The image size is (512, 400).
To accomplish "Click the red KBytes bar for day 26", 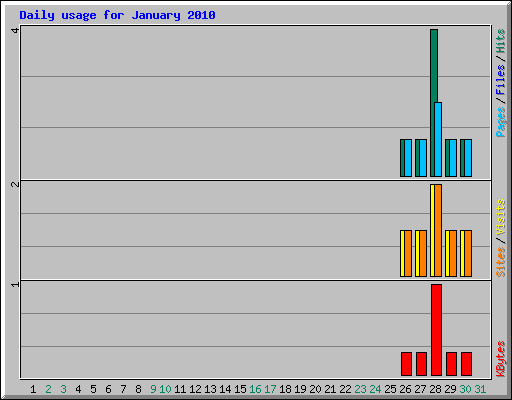I will 406,364.
